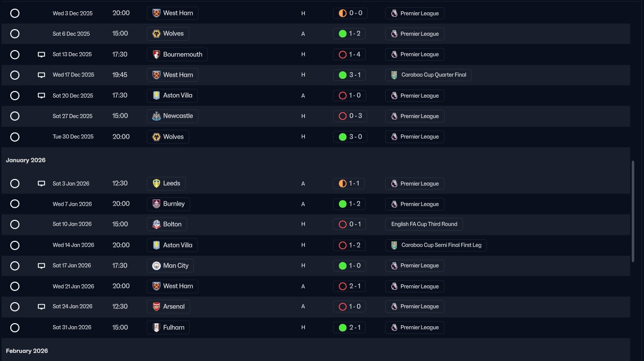Open the 1 - 4 Bournemouth result
Image resolution: width=644 pixels, height=361 pixels.
[x=350, y=54]
